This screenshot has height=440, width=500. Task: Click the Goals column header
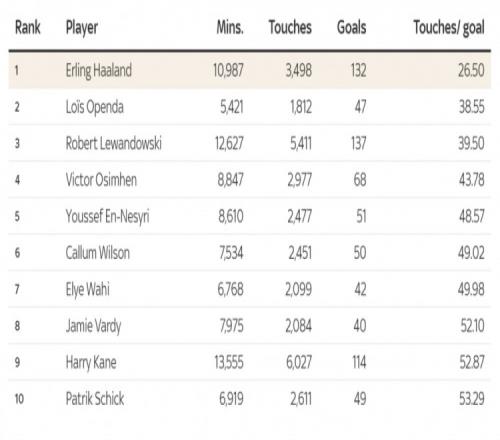(x=351, y=27)
